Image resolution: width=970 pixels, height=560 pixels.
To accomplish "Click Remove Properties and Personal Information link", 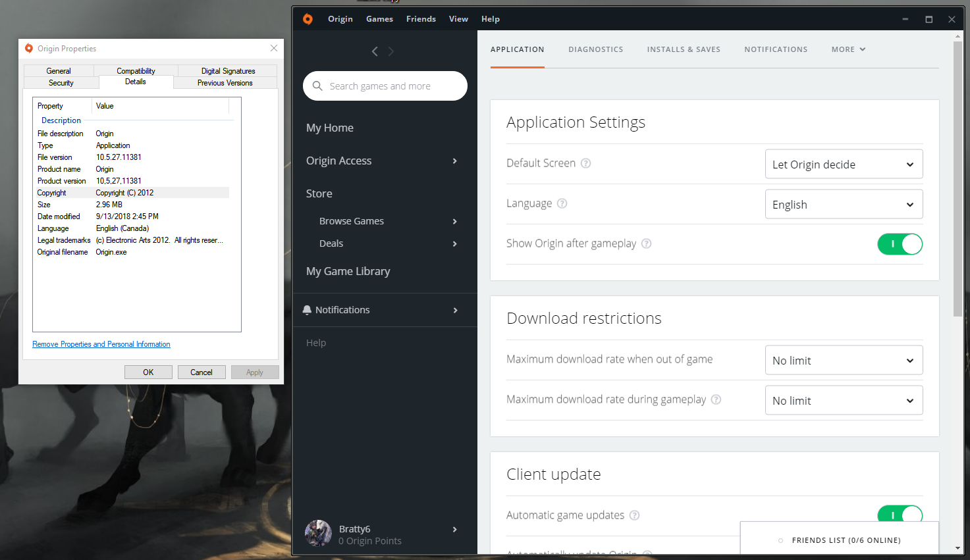I will coord(101,344).
